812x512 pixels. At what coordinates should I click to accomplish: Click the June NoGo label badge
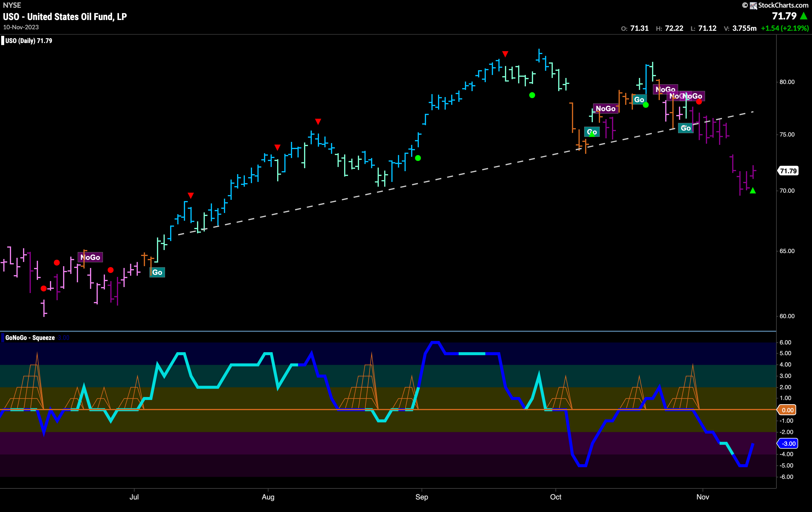point(90,257)
